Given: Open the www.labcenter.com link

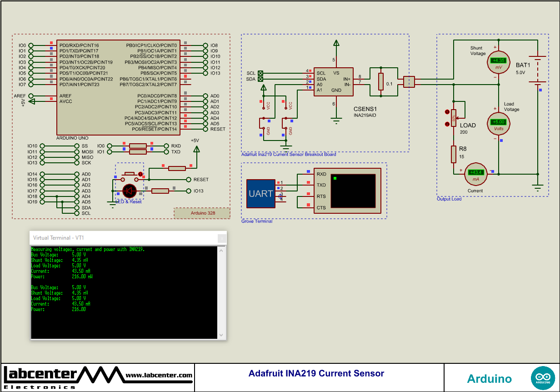Looking at the screenshot, I should [x=159, y=375].
